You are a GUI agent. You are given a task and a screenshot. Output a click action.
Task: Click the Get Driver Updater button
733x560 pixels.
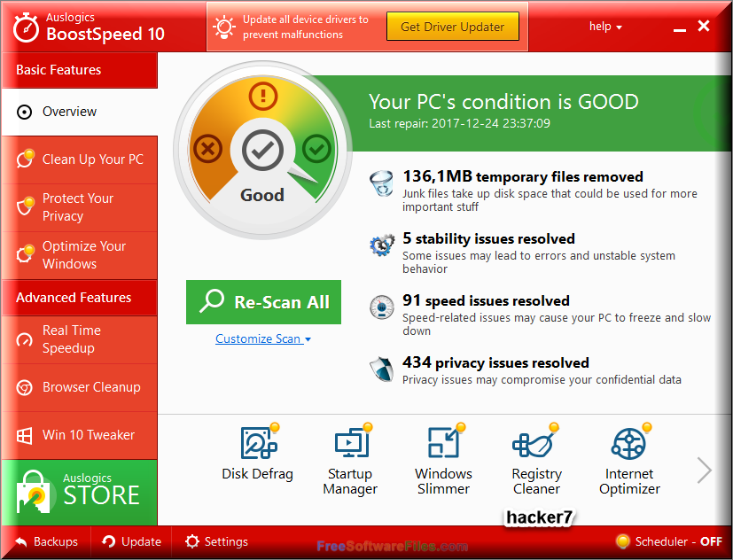453,27
